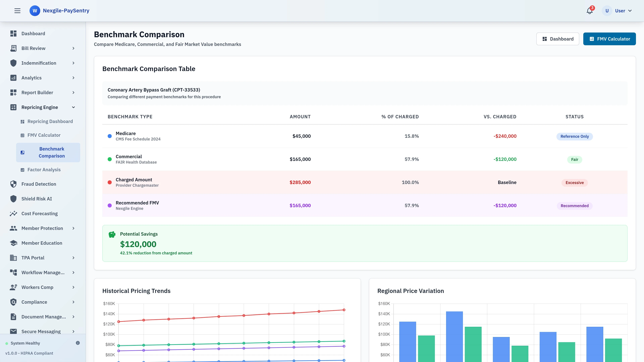
Task: Expand the Bill Review menu
Action: [73, 48]
